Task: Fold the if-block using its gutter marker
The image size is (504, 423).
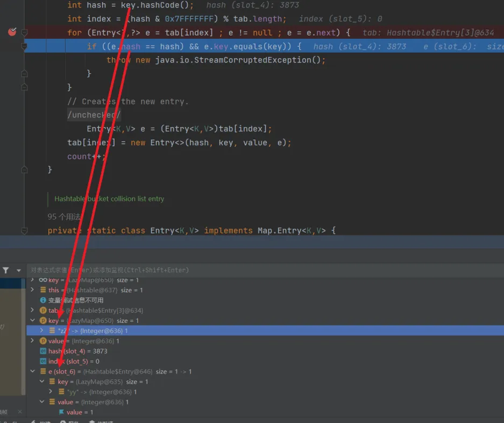Action: coord(24,47)
